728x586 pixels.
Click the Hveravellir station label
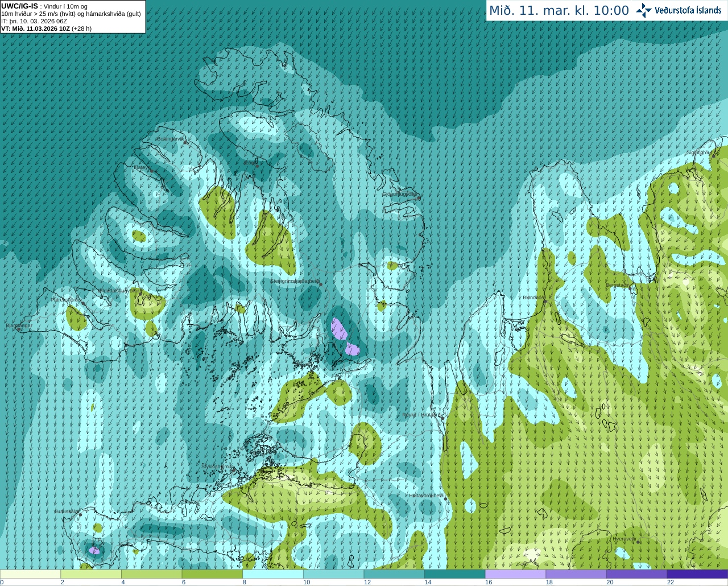coord(624,538)
